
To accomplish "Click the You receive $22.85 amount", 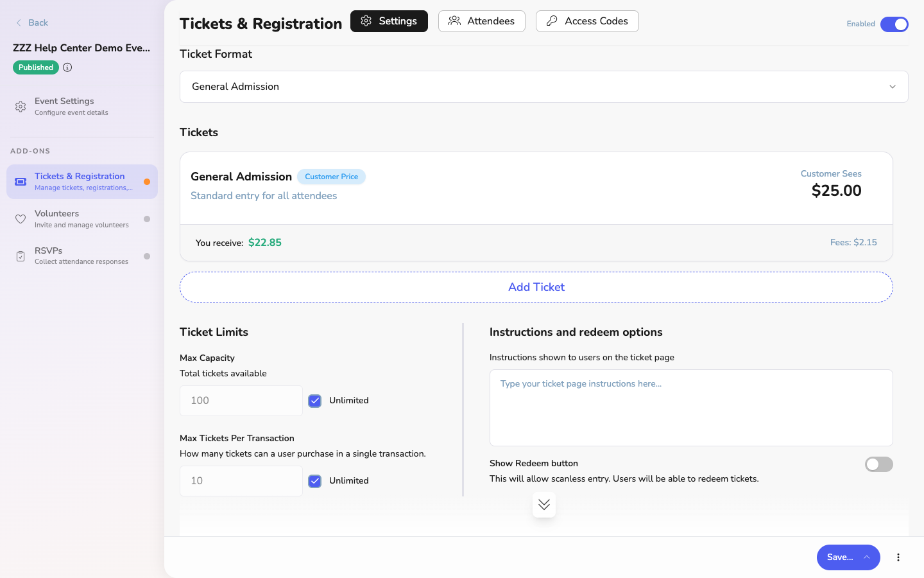I will [x=265, y=243].
